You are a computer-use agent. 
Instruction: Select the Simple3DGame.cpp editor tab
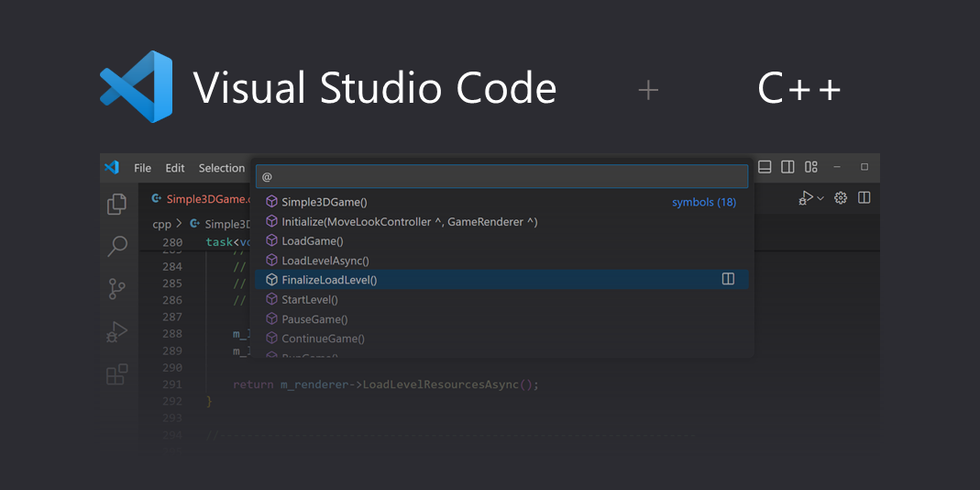205,199
